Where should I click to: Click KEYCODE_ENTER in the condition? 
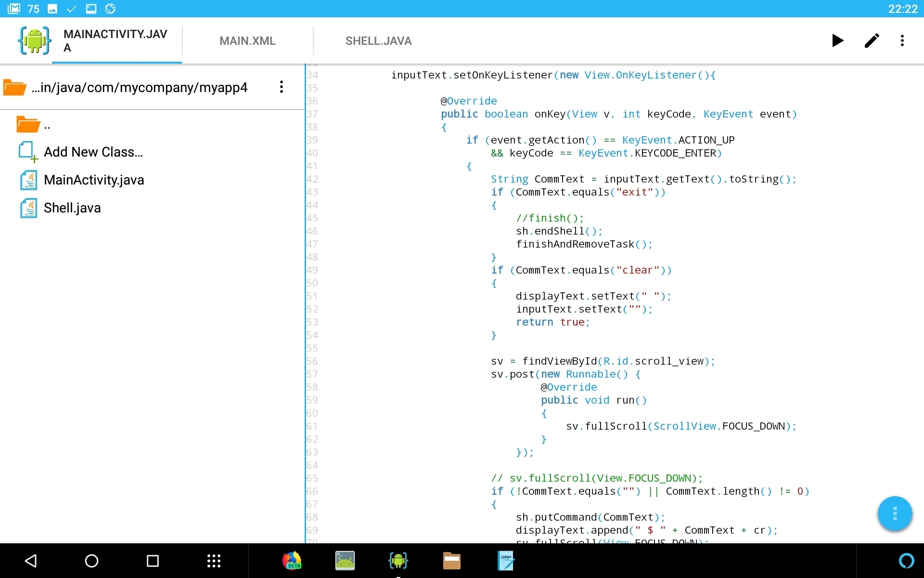pos(675,153)
